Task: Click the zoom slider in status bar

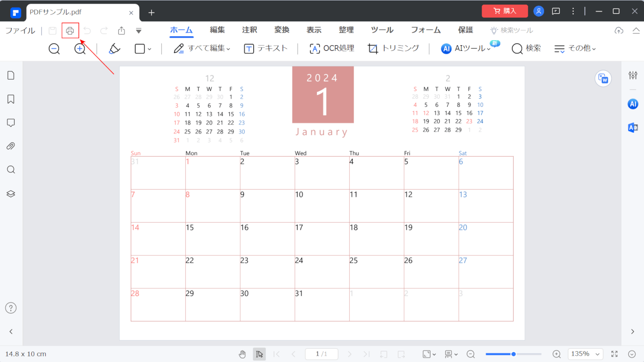Action: coord(514,354)
